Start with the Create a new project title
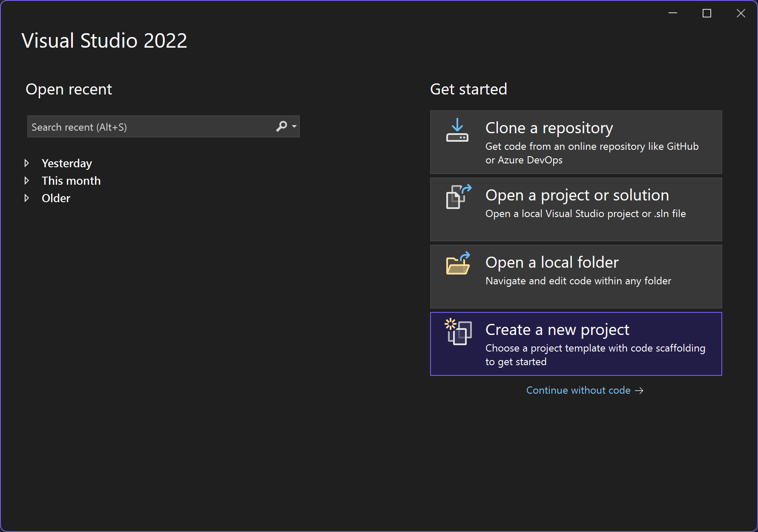The height and width of the screenshot is (532, 758). pyautogui.click(x=557, y=330)
